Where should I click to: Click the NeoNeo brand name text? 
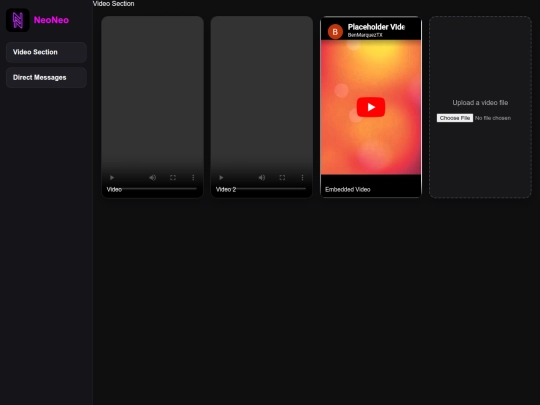(51, 20)
